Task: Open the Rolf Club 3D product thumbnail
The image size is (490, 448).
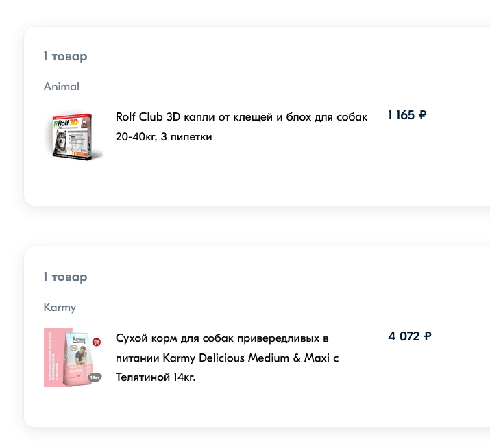Action: [x=73, y=136]
